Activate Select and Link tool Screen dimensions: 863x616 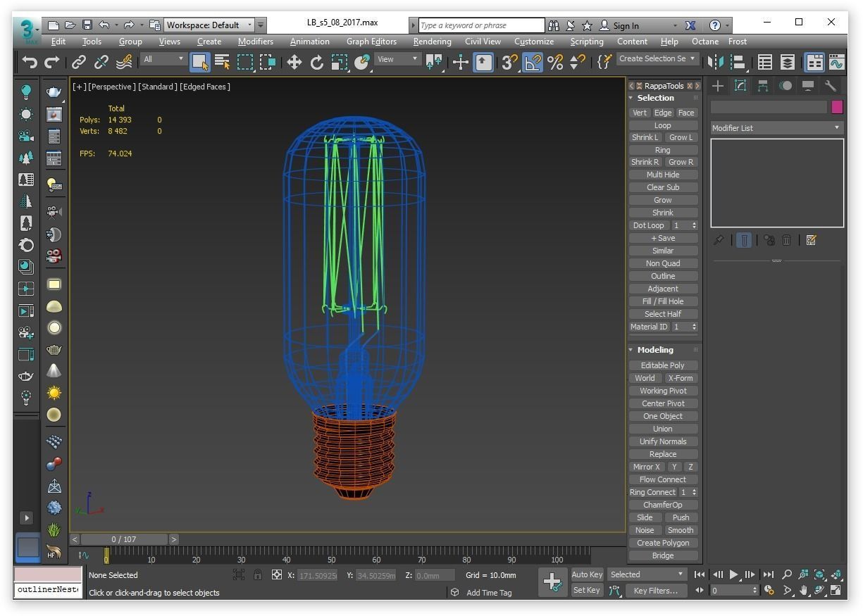pos(79,62)
